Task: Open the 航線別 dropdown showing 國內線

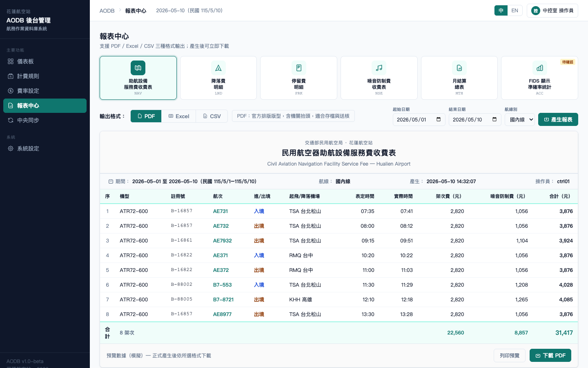Action: [x=520, y=119]
